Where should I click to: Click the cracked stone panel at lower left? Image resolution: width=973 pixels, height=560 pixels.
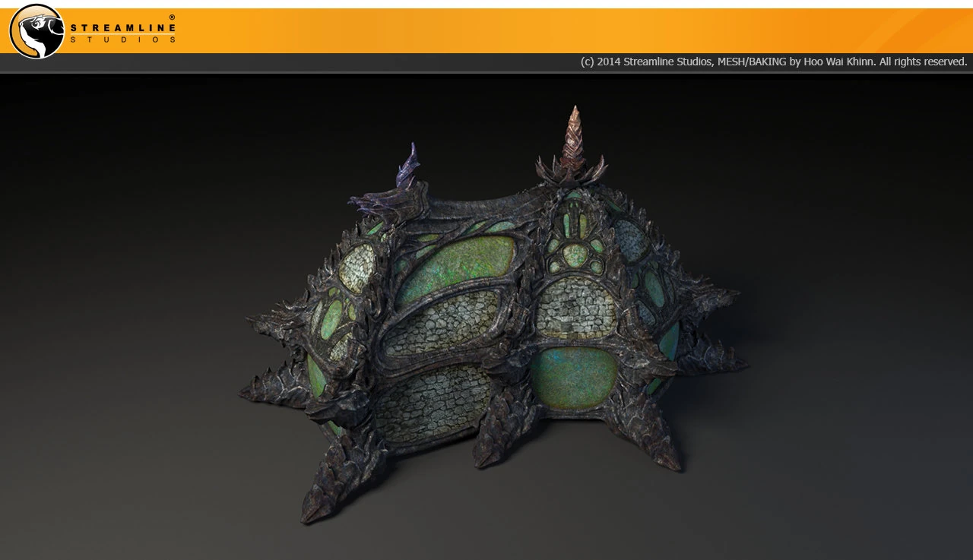pos(433,403)
